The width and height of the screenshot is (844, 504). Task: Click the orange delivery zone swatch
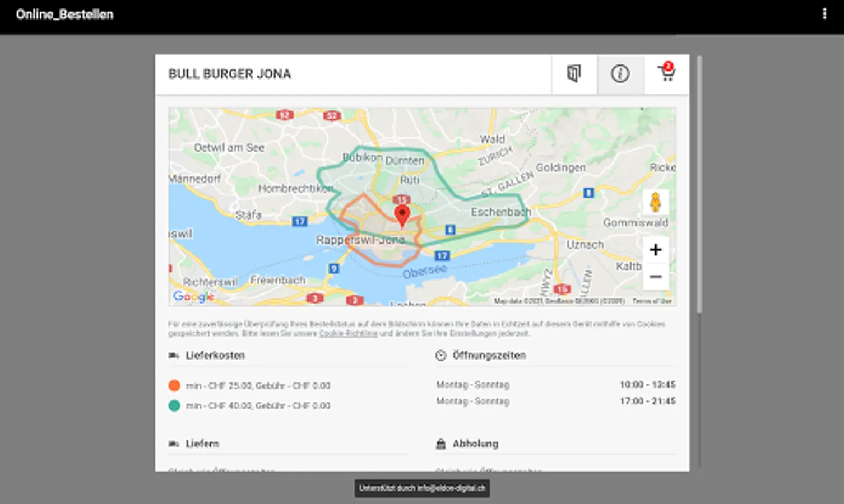[x=174, y=385]
